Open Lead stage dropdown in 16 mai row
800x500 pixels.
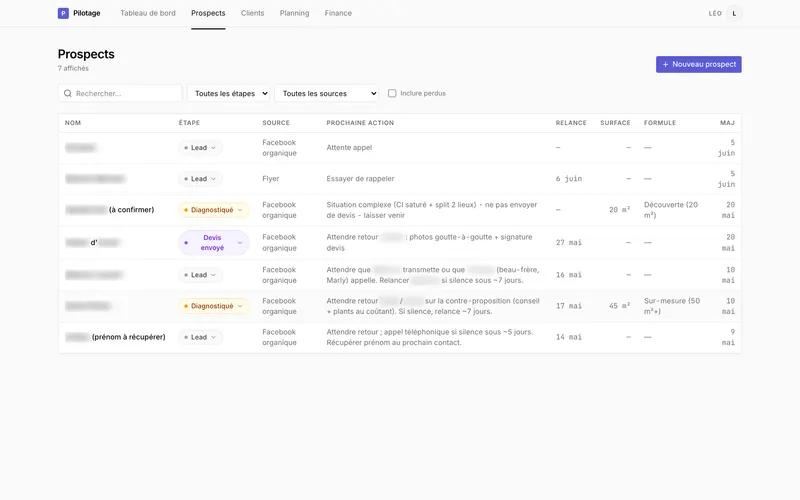click(x=201, y=275)
